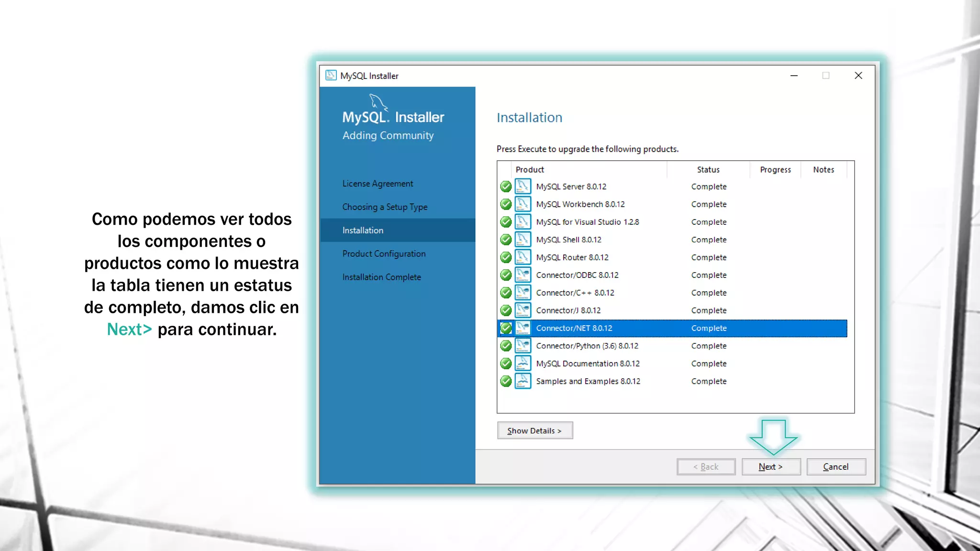Click green checkmark beside MySQL Router
This screenshot has width=980, height=551.
(506, 257)
